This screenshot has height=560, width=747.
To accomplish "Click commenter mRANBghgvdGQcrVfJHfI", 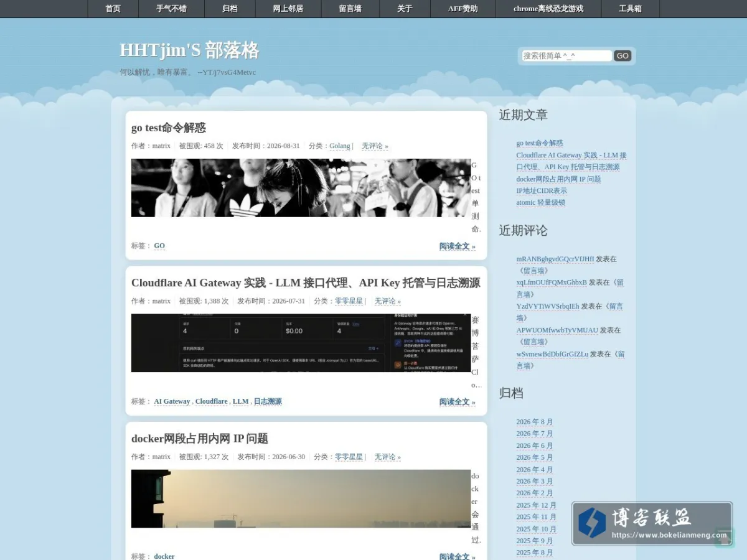I will pyautogui.click(x=555, y=259).
